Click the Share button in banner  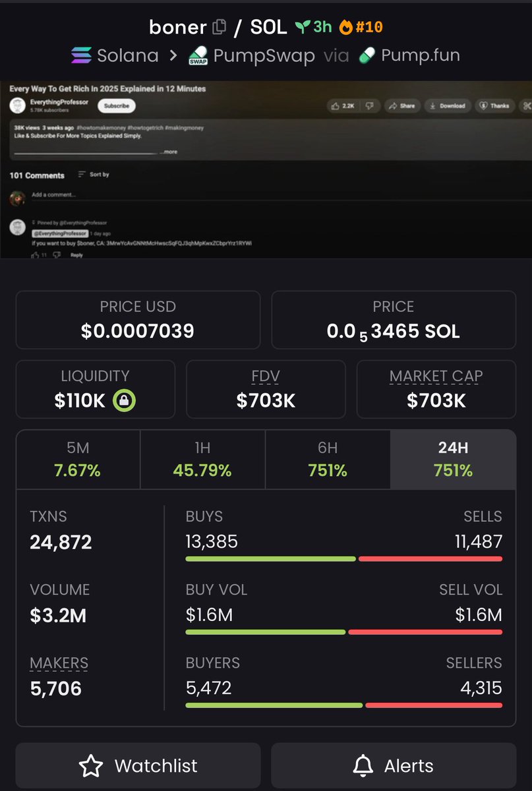[x=402, y=105]
